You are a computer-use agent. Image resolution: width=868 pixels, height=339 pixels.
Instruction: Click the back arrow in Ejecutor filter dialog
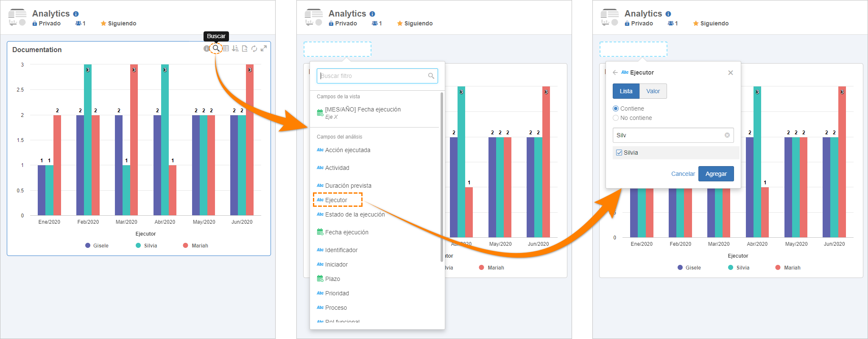click(615, 73)
